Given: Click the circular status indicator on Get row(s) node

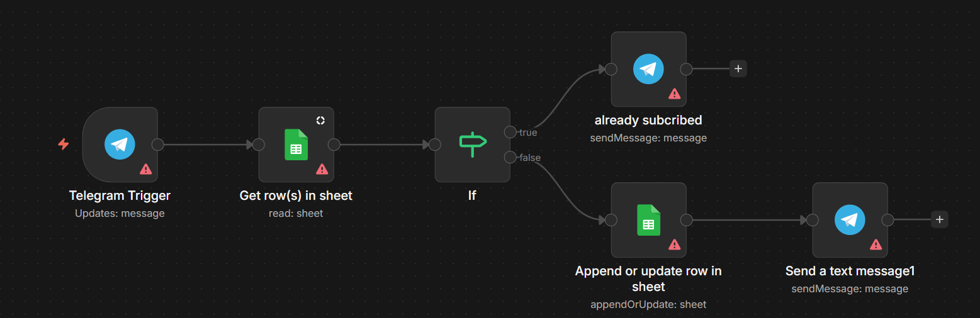Looking at the screenshot, I should click(x=320, y=120).
